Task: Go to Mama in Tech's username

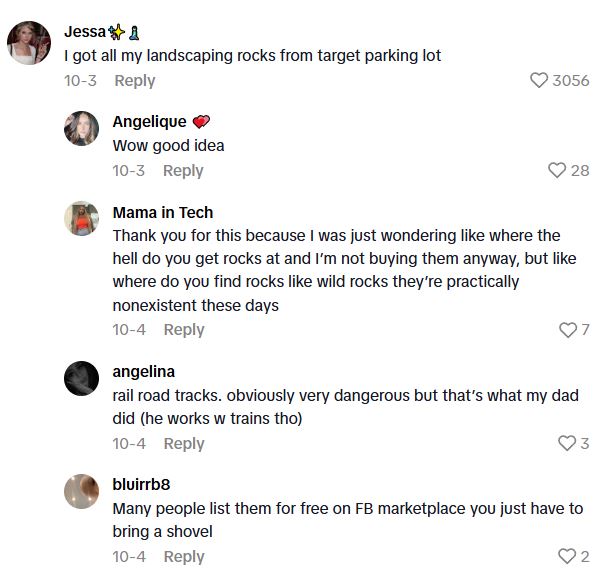Action: [162, 212]
